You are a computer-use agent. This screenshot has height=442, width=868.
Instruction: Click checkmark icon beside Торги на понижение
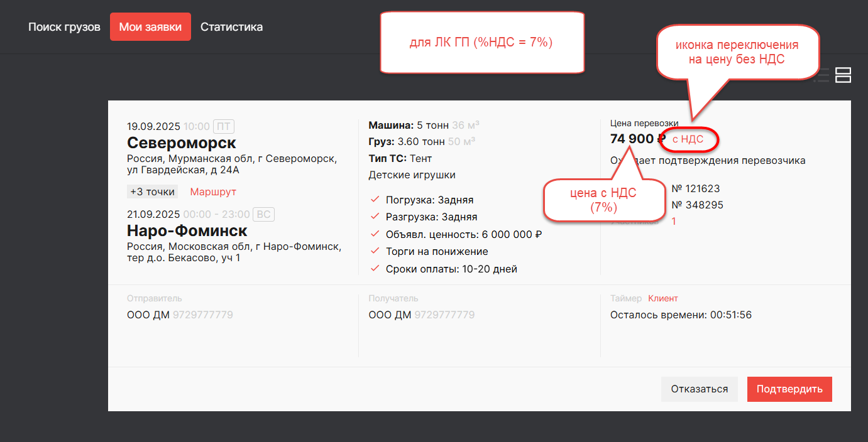(x=375, y=251)
